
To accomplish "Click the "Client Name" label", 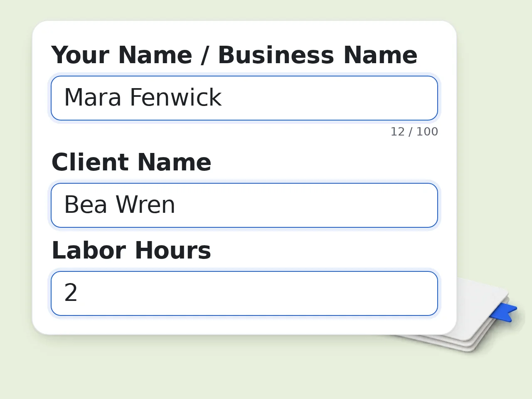I will point(131,163).
